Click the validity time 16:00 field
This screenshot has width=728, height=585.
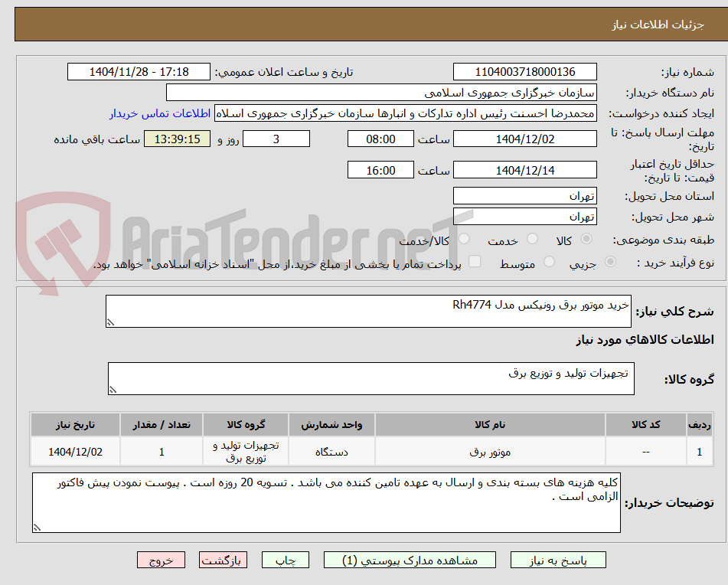point(380,170)
